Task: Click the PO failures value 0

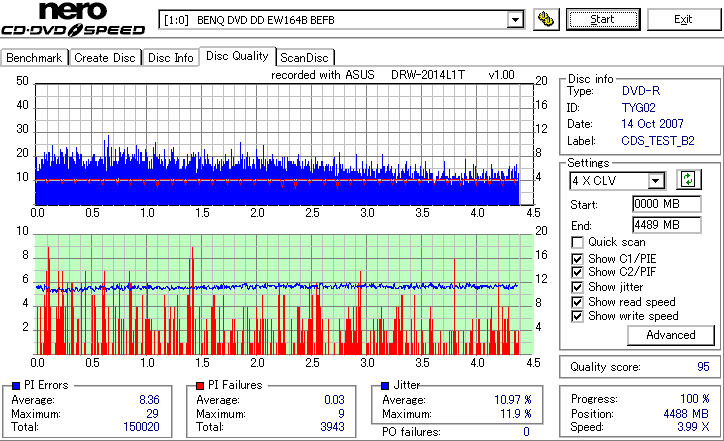Action: pyautogui.click(x=526, y=432)
